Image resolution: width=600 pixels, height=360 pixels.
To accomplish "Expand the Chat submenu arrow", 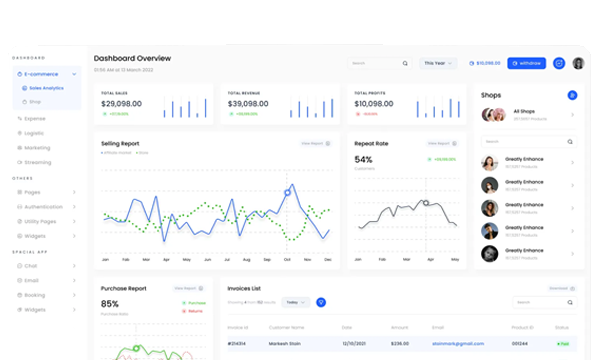I will (74, 266).
